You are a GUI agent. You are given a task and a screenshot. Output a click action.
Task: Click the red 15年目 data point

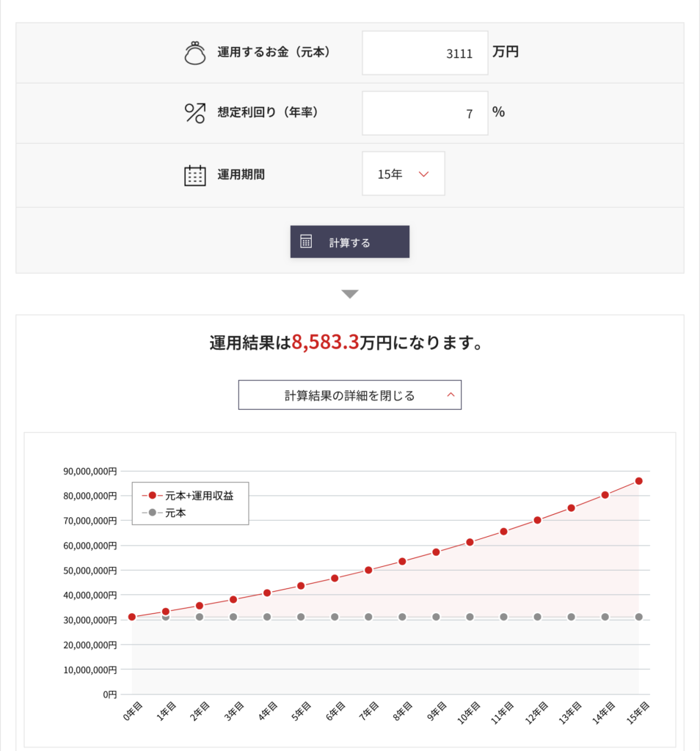638,481
